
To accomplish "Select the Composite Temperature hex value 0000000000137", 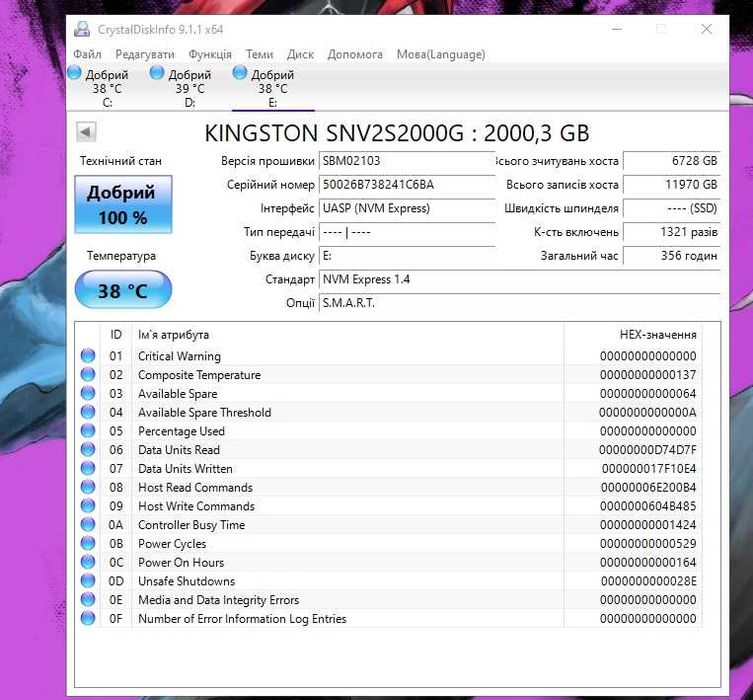I will pyautogui.click(x=648, y=374).
